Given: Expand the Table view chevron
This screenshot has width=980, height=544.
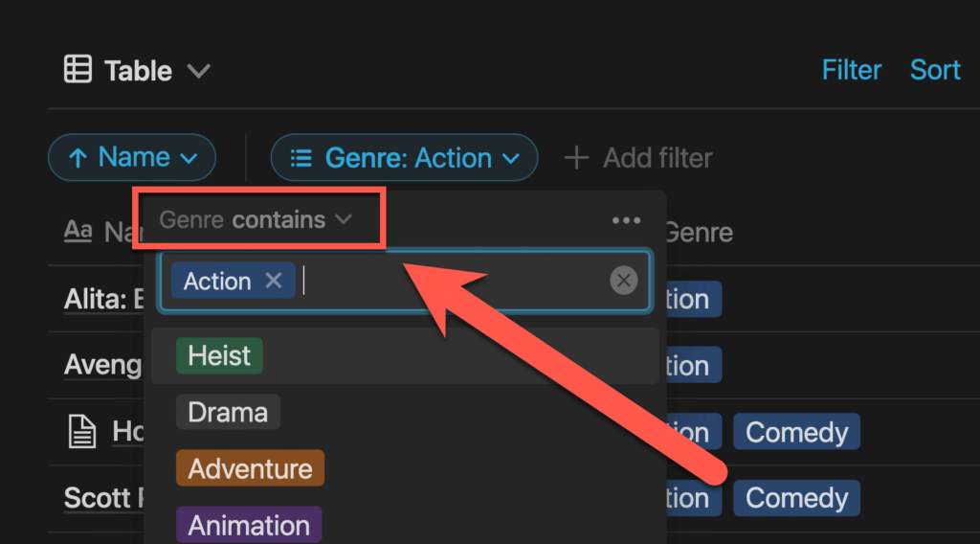Looking at the screenshot, I should (x=199, y=71).
